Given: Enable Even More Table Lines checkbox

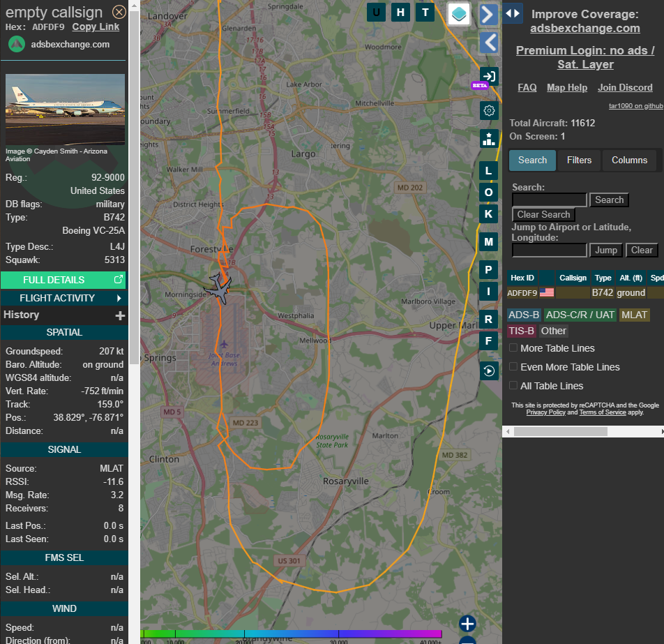Looking at the screenshot, I should tap(513, 366).
